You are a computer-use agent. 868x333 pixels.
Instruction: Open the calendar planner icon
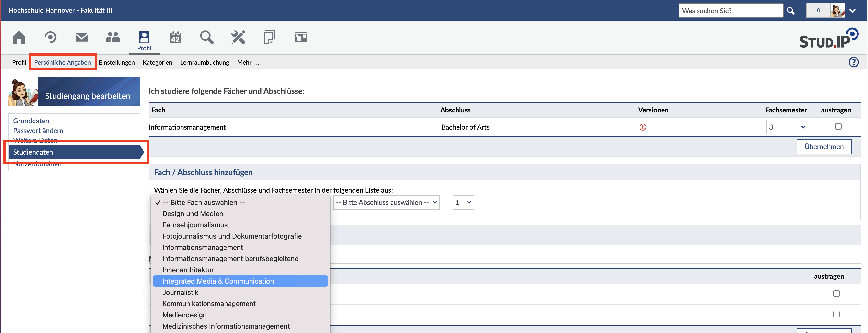click(x=175, y=37)
